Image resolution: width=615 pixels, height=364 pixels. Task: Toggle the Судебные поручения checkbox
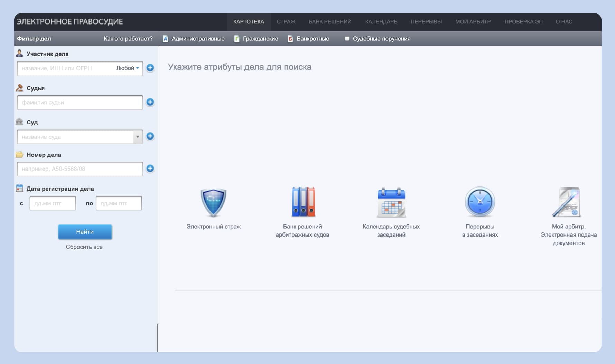tap(347, 39)
